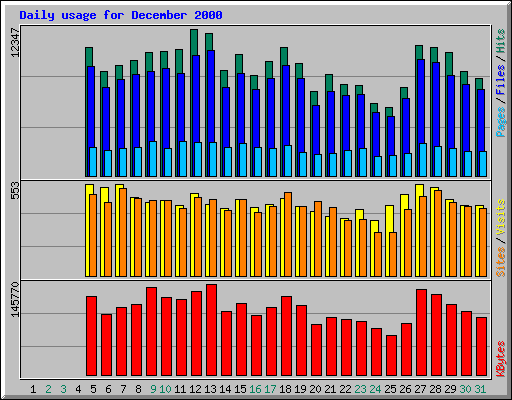Screen dimensions: 512x400
Task: Click the cyan pages bar for day 9
Action: (153, 159)
